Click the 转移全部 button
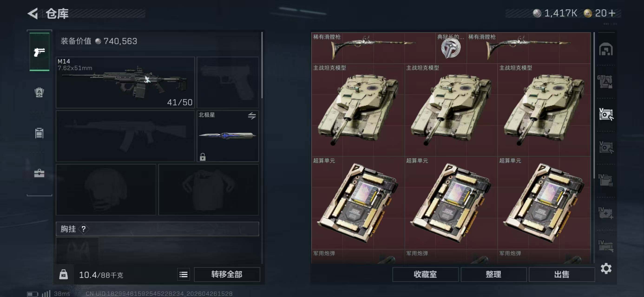This screenshot has width=644, height=297. click(x=227, y=274)
